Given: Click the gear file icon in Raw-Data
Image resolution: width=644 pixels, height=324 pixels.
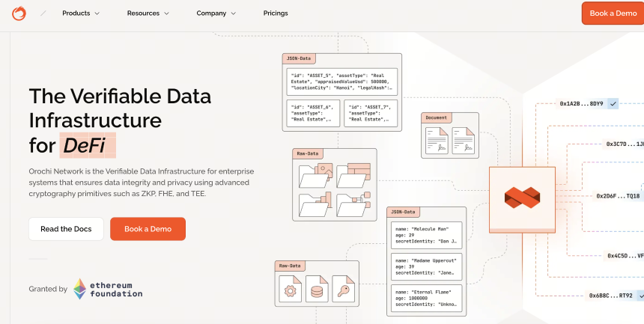Looking at the screenshot, I should [290, 289].
